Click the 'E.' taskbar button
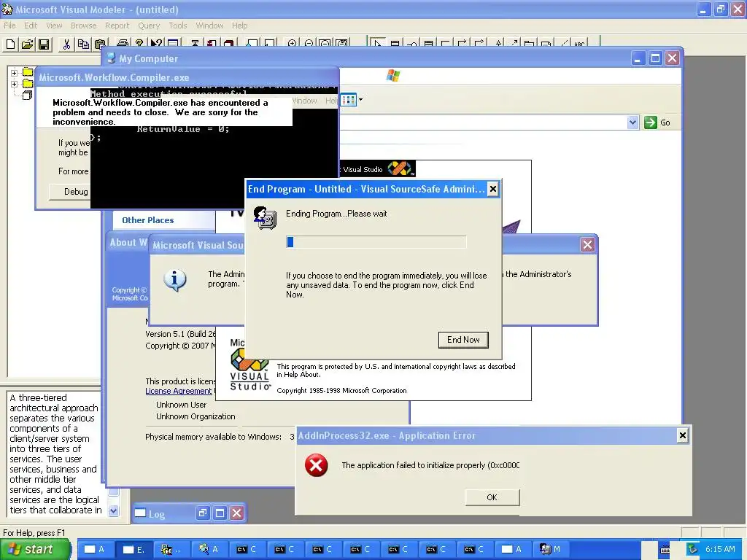 (x=134, y=550)
